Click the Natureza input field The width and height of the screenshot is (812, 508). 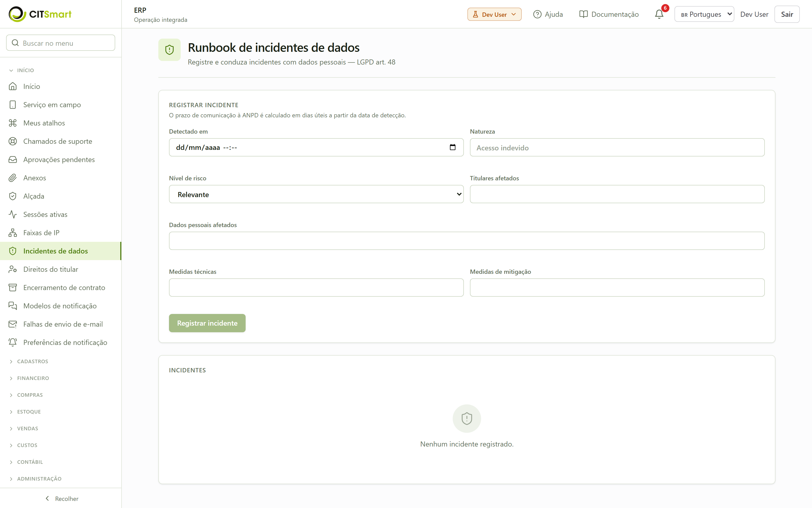[x=617, y=148]
